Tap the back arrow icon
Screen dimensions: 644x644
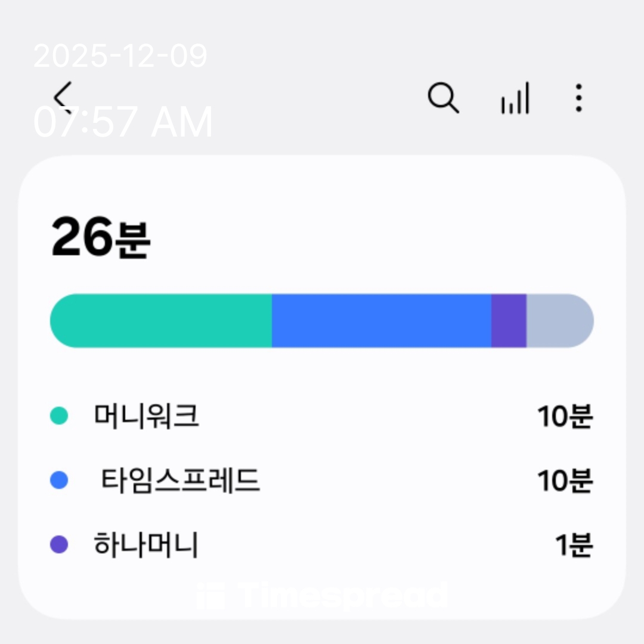[63, 97]
